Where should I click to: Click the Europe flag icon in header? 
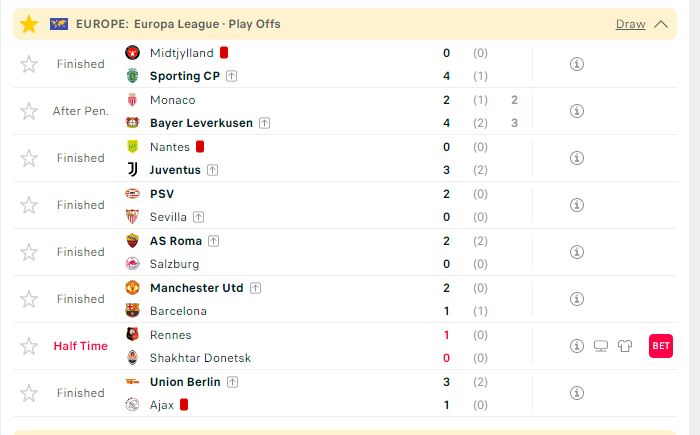pyautogui.click(x=59, y=24)
